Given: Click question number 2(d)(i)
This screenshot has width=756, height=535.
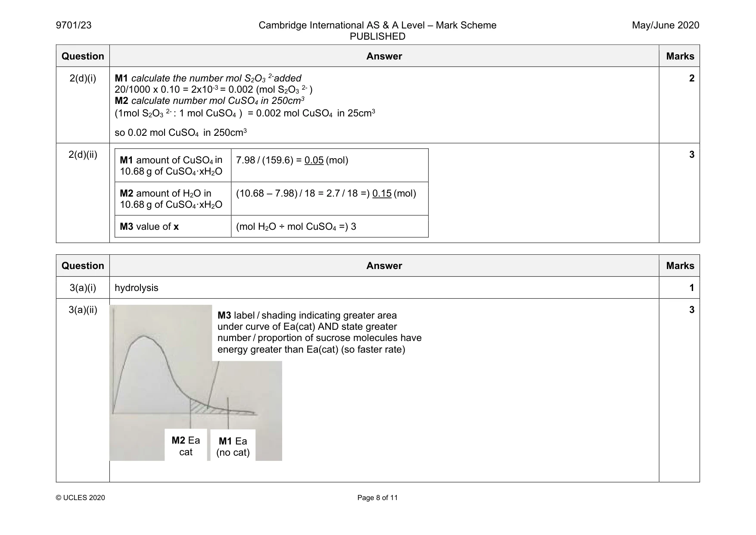Looking at the screenshot, I should tap(83, 78).
